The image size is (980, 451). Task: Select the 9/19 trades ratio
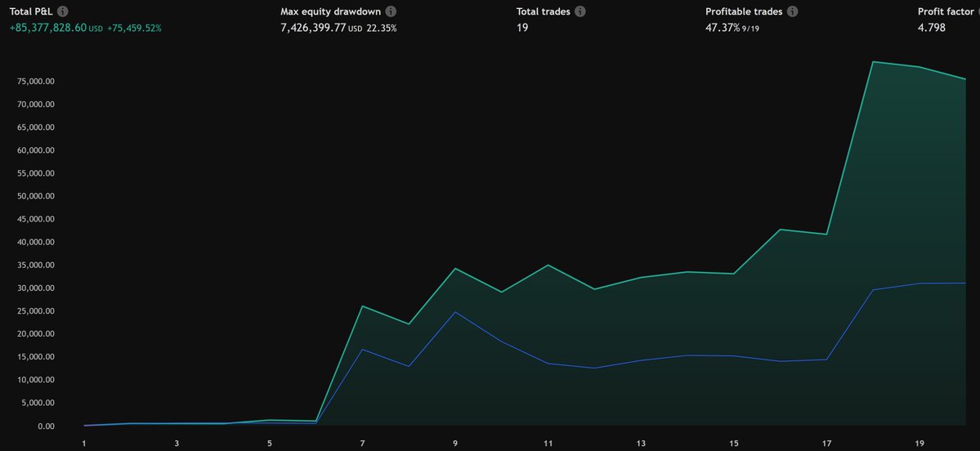pyautogui.click(x=750, y=29)
